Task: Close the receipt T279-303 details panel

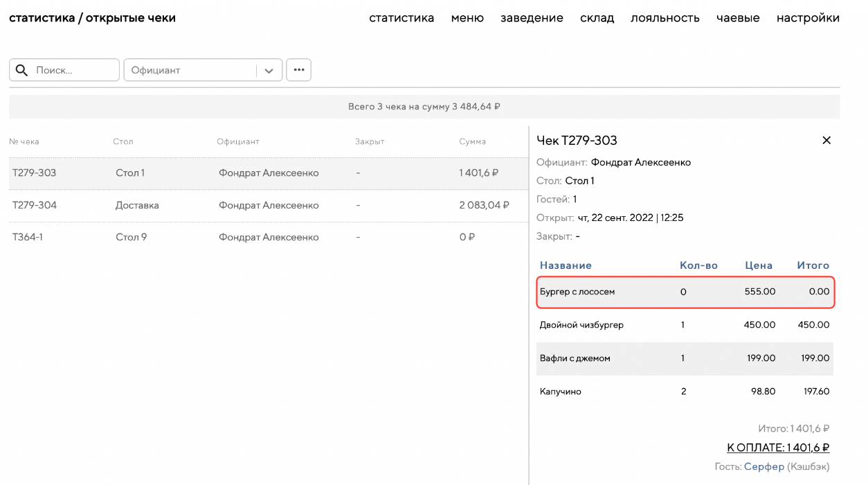Action: coord(826,141)
